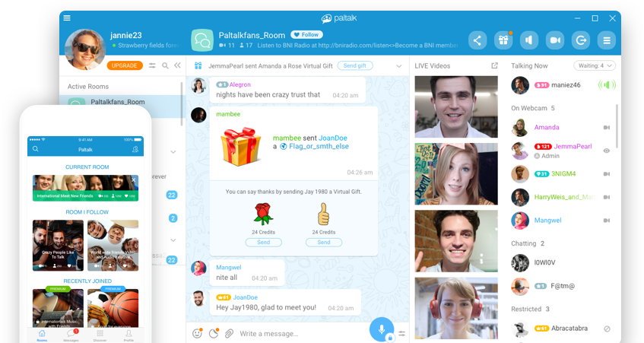Click the orange UPGRADE button

[x=125, y=66]
